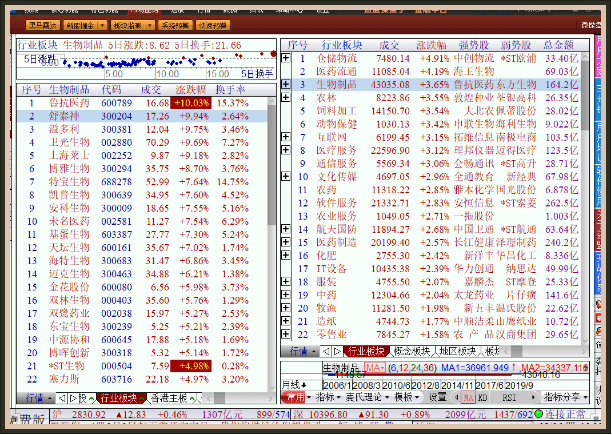This screenshot has height=435, width=612.
Task: Click previous-tab triangle in stock panel
Action: [61, 398]
